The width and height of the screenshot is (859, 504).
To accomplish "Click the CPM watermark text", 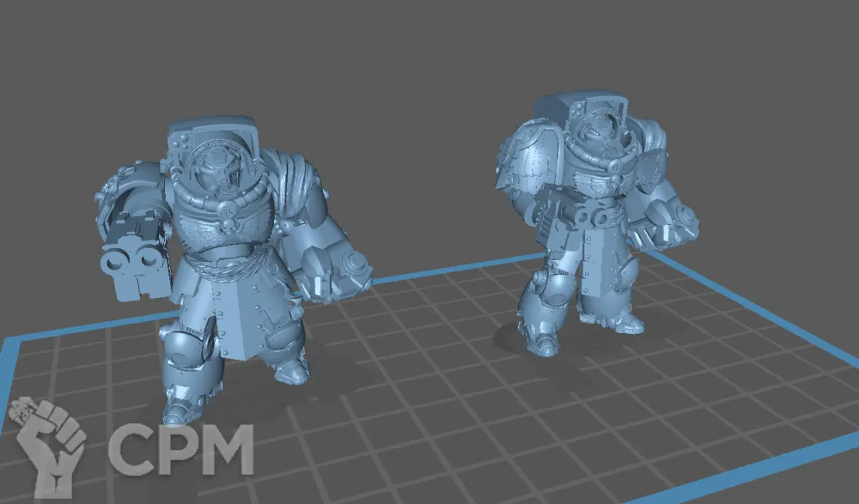I will (180, 449).
